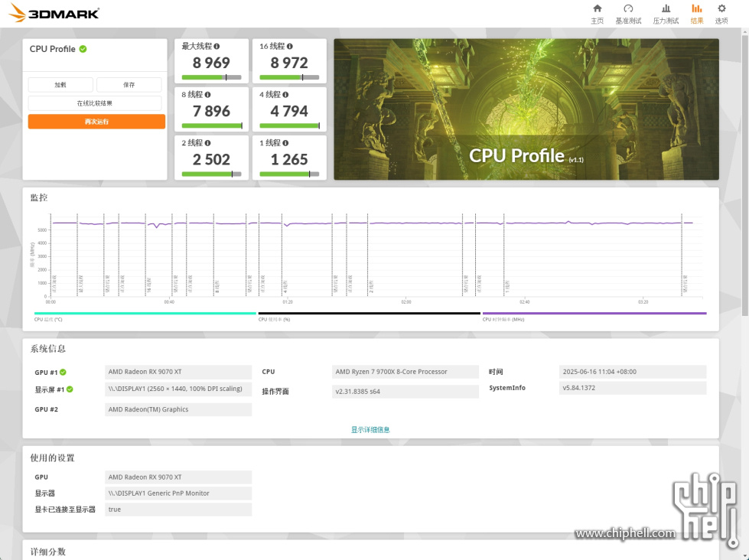The height and width of the screenshot is (560, 749).
Task: Click the info icon next to 4 线程
Action: pos(285,95)
